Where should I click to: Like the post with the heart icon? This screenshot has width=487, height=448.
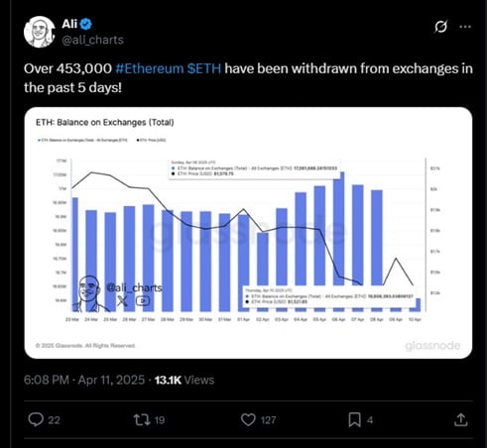coord(248,420)
